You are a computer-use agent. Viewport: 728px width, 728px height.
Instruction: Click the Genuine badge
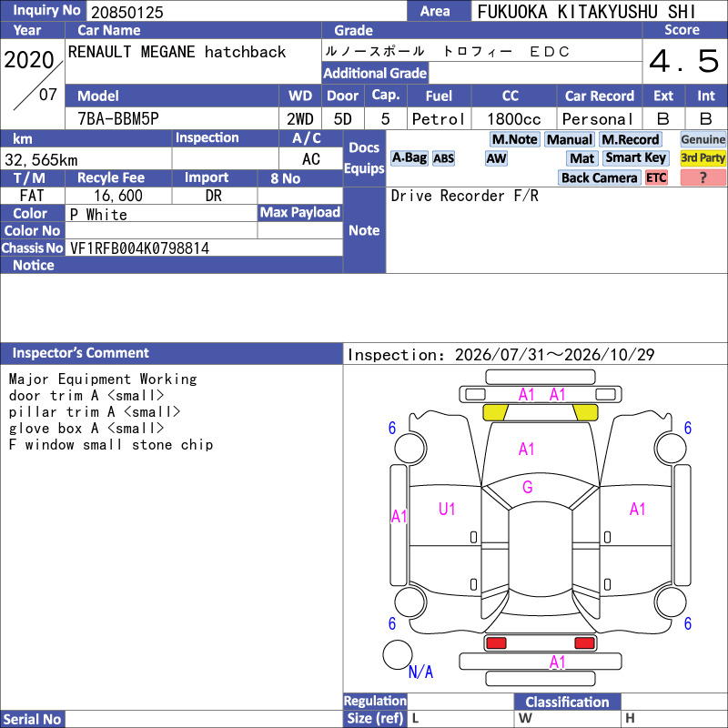(x=703, y=139)
